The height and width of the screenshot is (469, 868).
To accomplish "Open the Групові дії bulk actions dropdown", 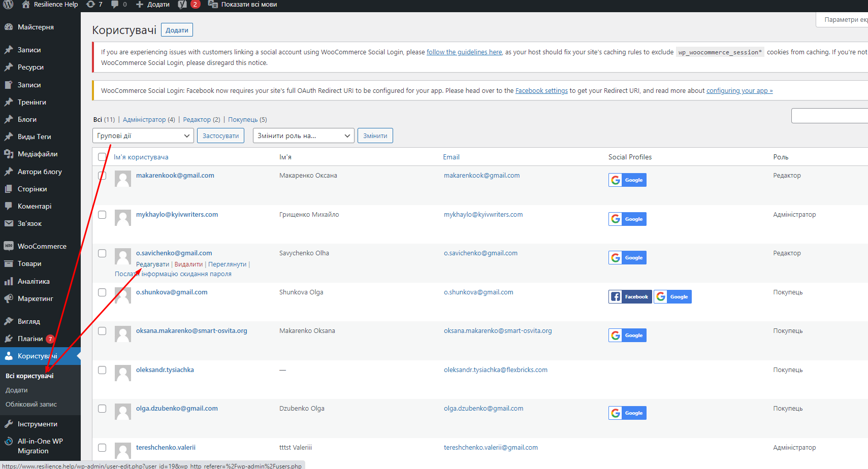I will (143, 136).
